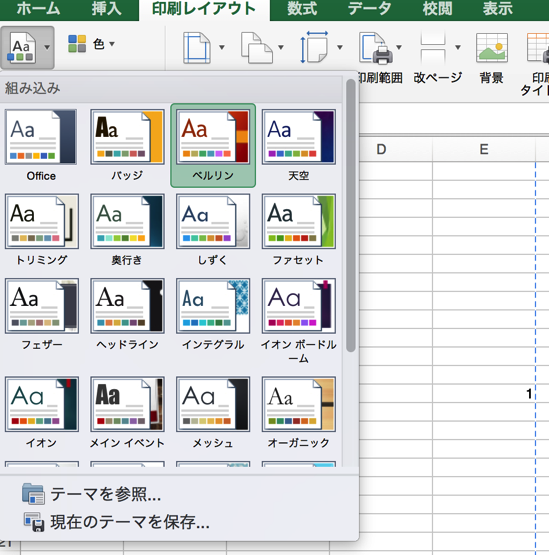The height and width of the screenshot is (555, 549).
Task: Expand the print area dropdown arrow
Action: pos(399,47)
